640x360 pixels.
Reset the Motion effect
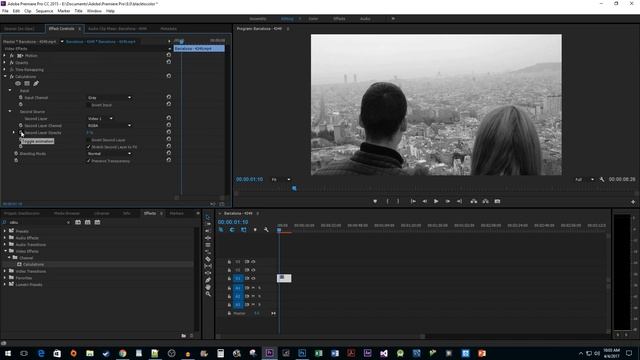pos(169,55)
